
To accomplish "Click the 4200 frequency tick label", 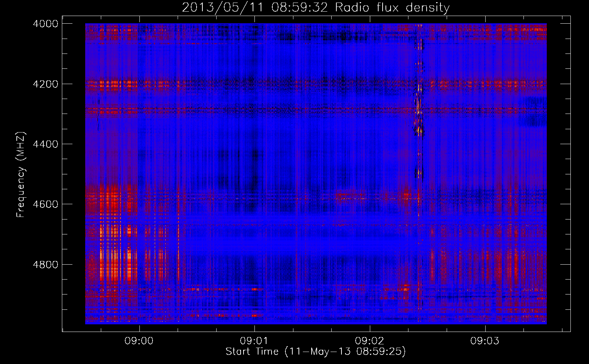I will [x=46, y=84].
